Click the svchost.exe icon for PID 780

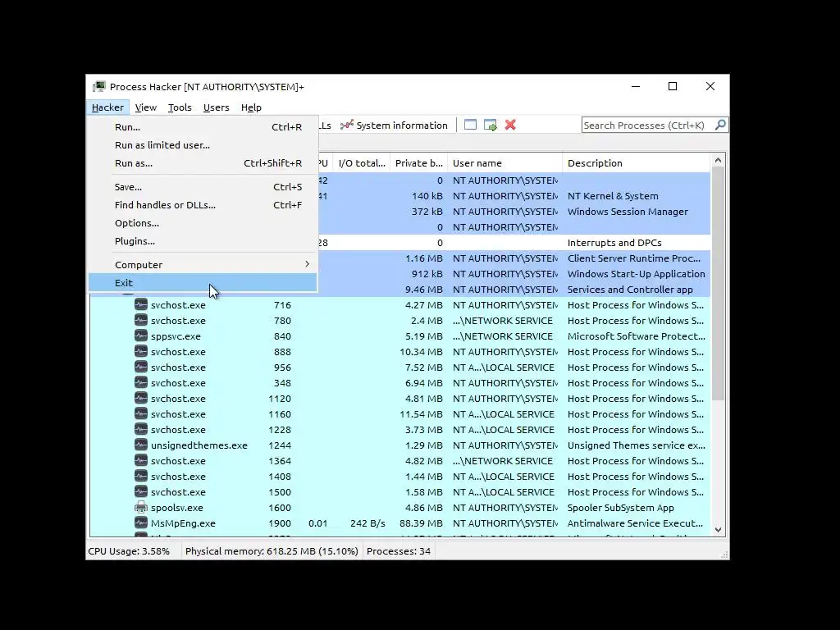click(x=141, y=321)
